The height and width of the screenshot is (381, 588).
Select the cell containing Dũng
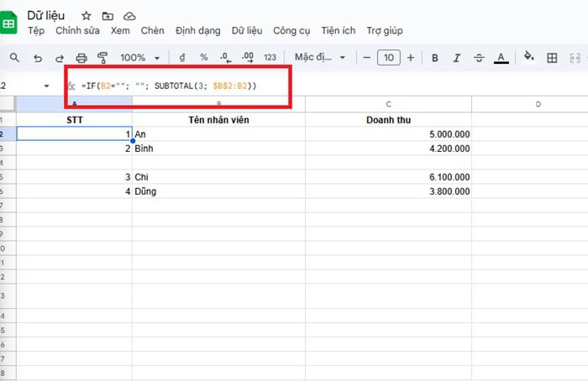pyautogui.click(x=218, y=191)
